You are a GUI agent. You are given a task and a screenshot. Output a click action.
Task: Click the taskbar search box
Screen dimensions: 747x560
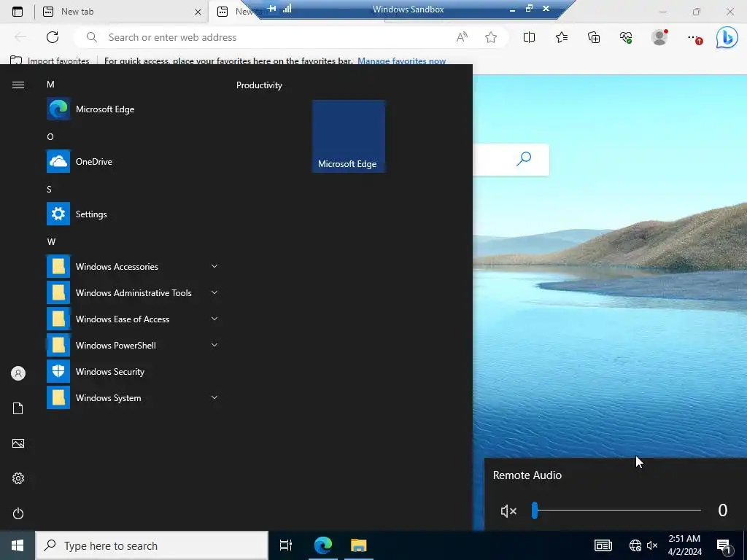[152, 545]
